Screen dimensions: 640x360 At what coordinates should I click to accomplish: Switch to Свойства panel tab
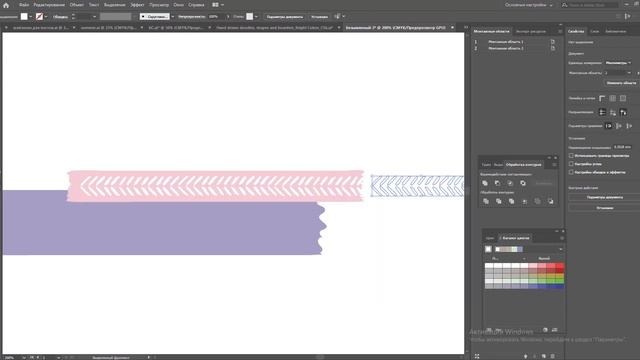tap(576, 31)
